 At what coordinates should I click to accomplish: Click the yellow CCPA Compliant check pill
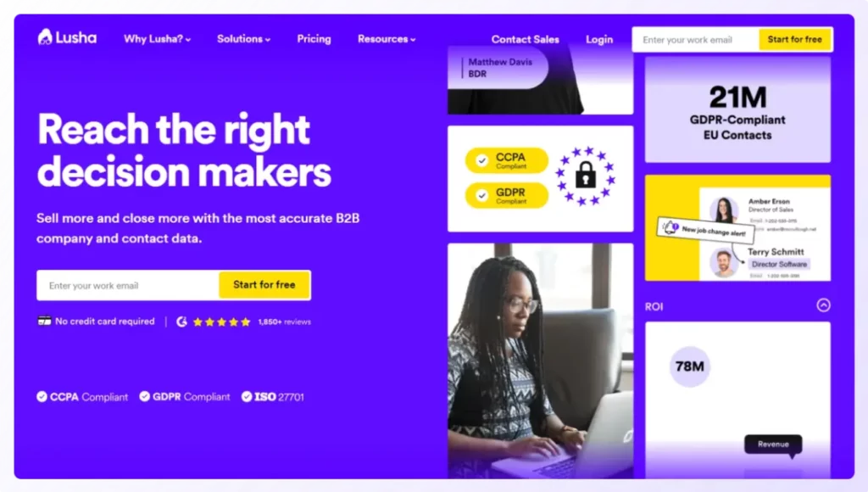click(x=507, y=160)
